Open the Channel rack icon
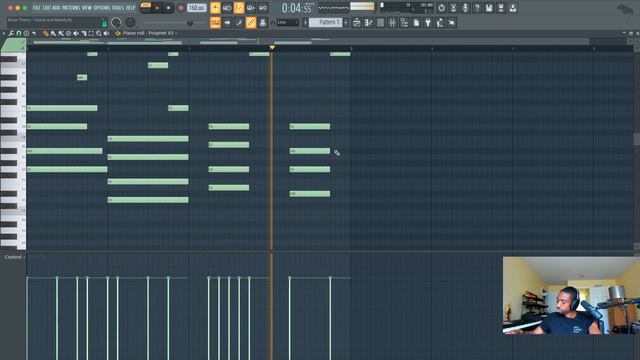The image size is (640, 360). point(380,22)
